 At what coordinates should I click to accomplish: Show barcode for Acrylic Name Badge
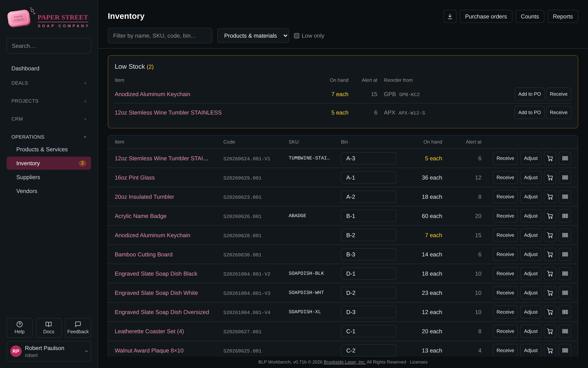565,216
